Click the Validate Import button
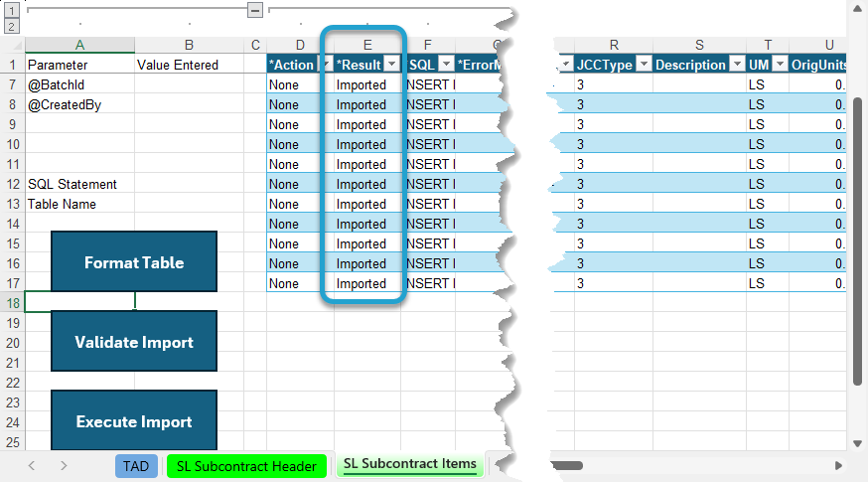Image resolution: width=868 pixels, height=482 pixels. (134, 341)
